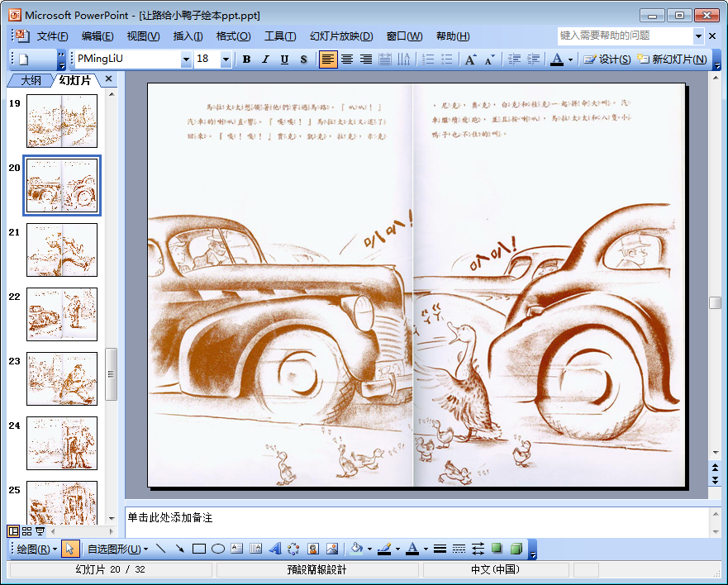Screen dimensions: 728x585
Task: Apply shadow style using the green box icon
Action: point(497,549)
